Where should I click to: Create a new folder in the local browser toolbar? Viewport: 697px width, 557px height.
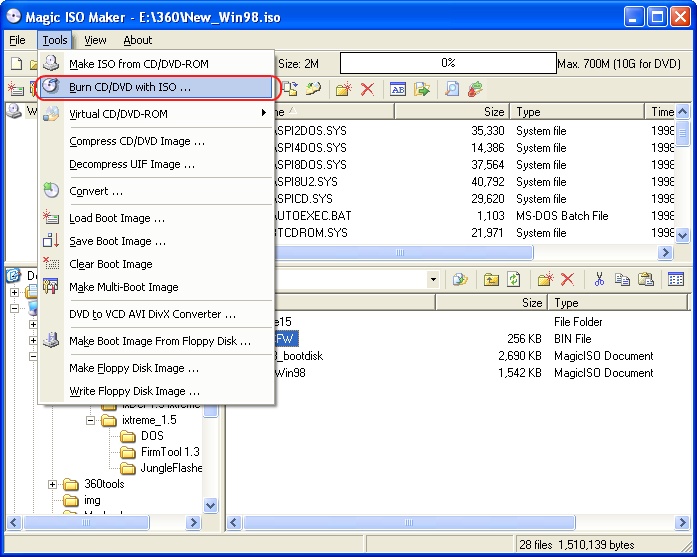point(545,280)
